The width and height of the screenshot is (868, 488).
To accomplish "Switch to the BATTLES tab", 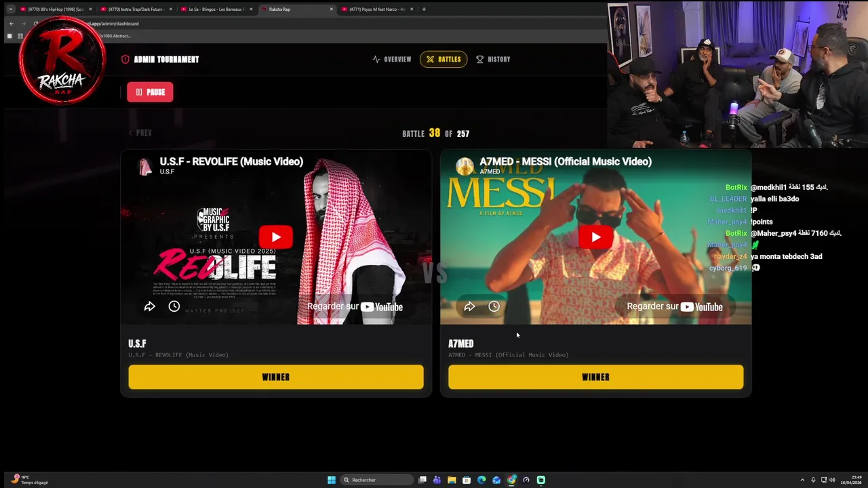I will click(443, 59).
